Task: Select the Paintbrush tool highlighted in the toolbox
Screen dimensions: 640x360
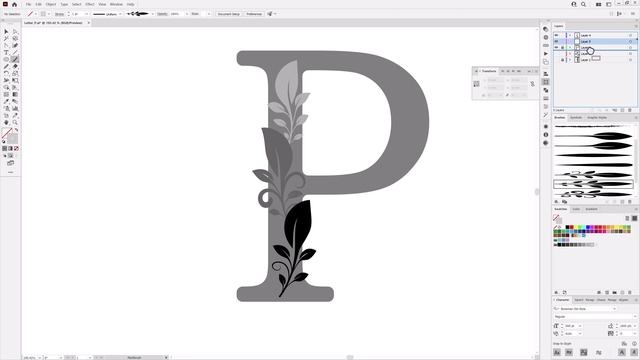Action: tap(15, 59)
